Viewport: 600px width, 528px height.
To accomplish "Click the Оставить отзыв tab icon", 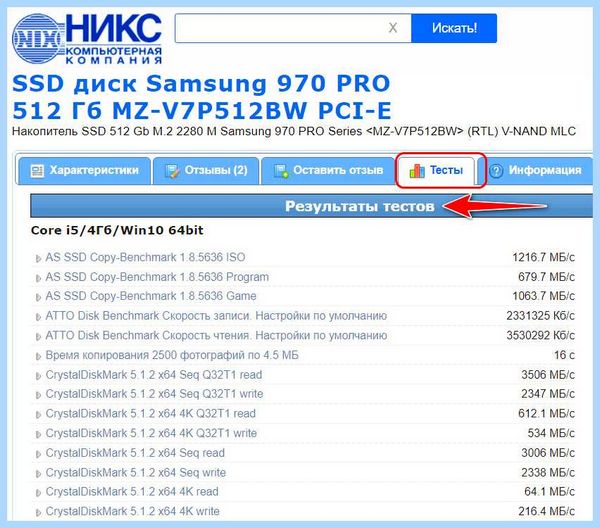I will [281, 171].
